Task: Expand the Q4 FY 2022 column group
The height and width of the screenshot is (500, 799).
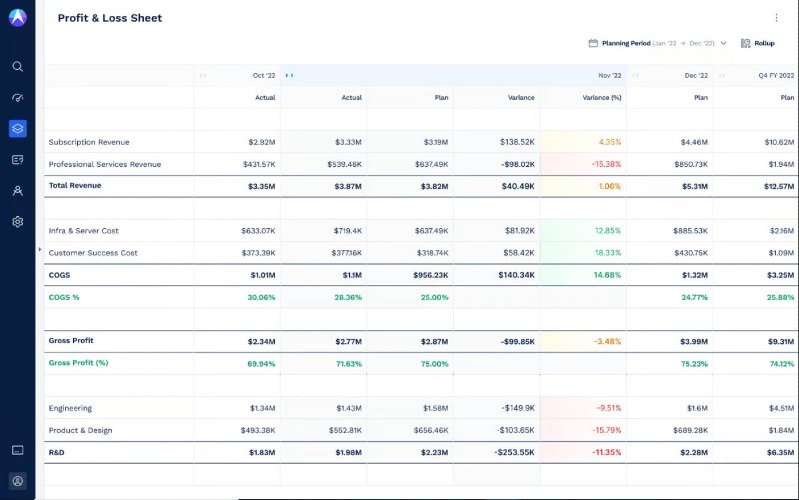Action: tap(722, 75)
